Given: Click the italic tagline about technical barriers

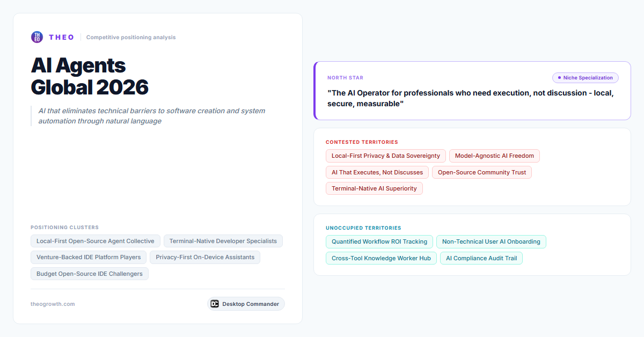Looking at the screenshot, I should (x=152, y=116).
